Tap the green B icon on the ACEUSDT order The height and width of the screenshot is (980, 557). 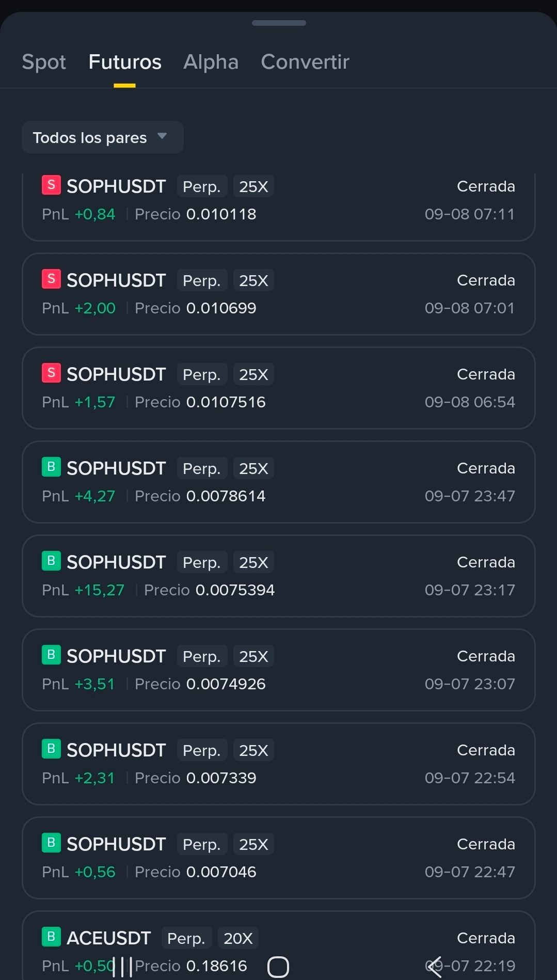[51, 937]
